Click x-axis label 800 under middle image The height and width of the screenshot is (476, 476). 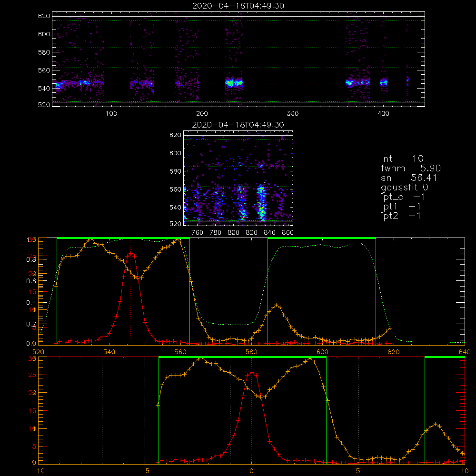click(233, 233)
